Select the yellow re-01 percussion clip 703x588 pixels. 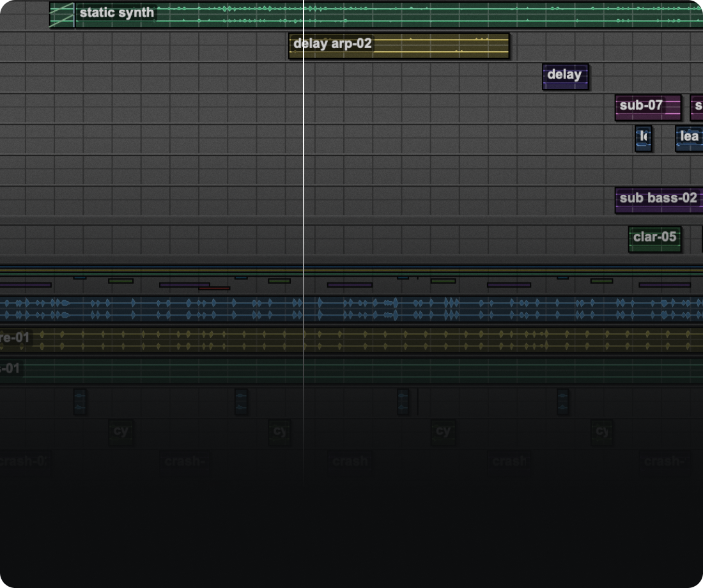pyautogui.click(x=351, y=340)
